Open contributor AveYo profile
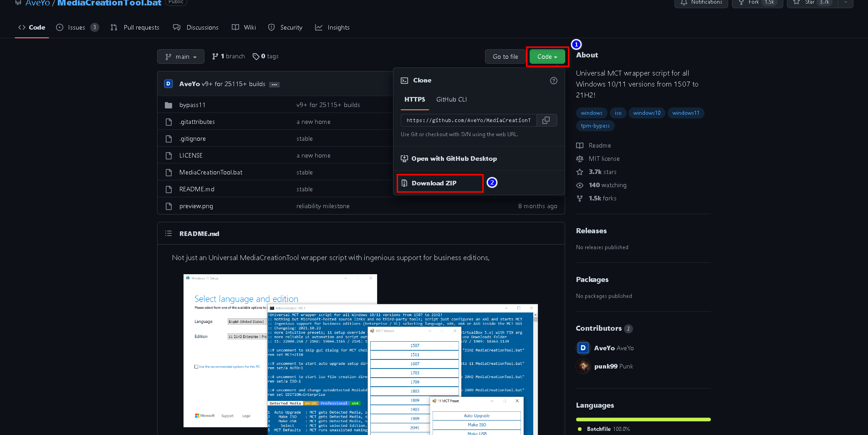The image size is (868, 435). pyautogui.click(x=614, y=348)
